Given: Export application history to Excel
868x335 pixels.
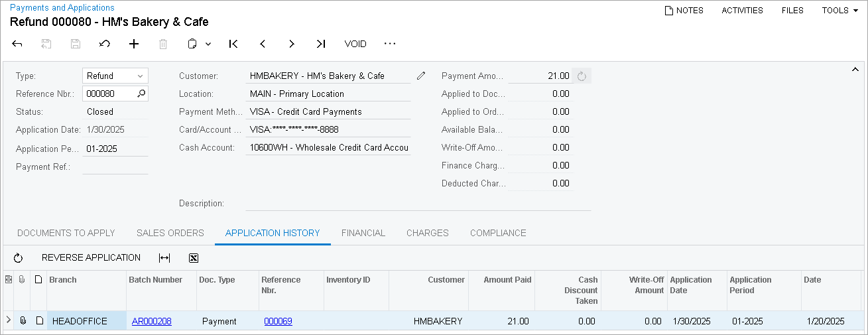Looking at the screenshot, I should [194, 258].
